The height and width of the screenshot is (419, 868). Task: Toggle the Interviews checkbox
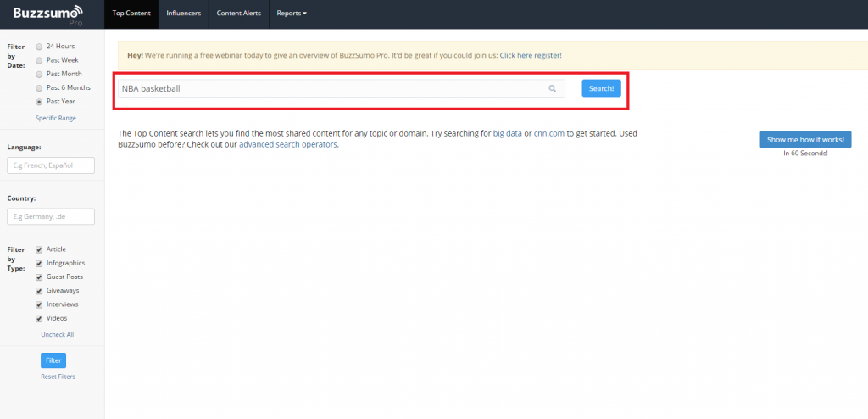(39, 304)
